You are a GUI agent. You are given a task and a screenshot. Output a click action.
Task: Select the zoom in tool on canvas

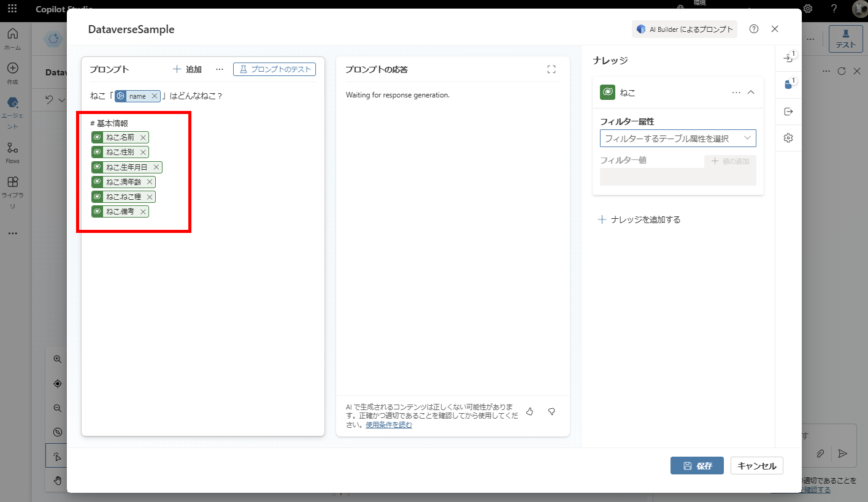pos(57,359)
